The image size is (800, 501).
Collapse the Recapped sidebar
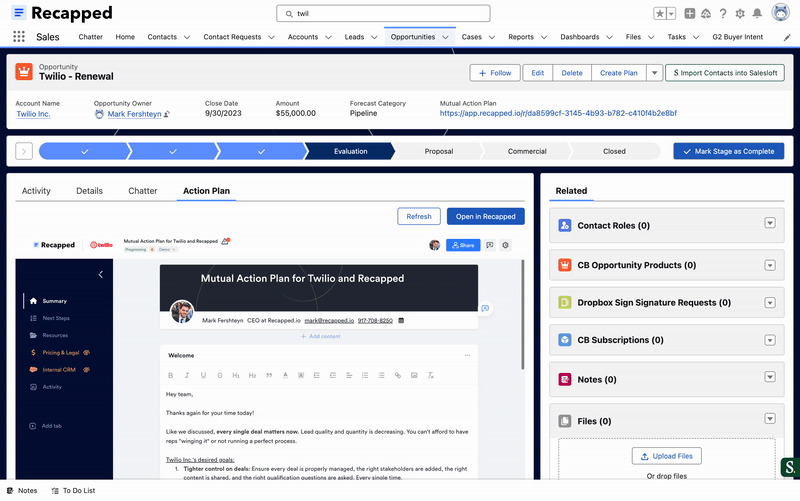(101, 274)
